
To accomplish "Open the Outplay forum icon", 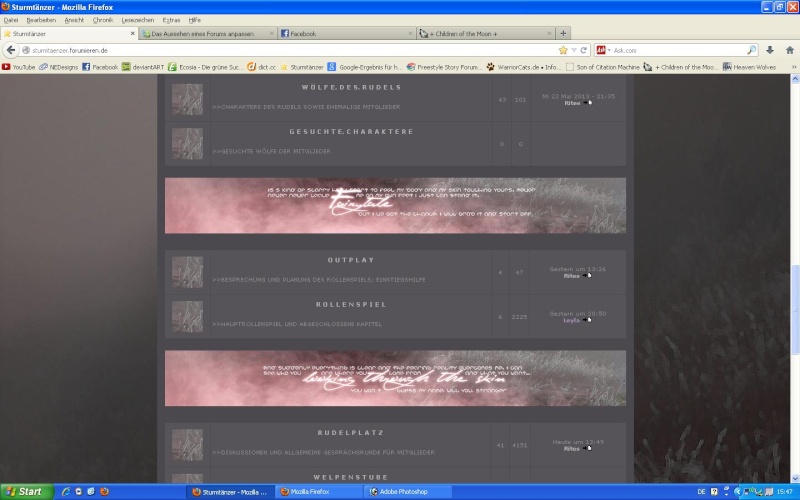I will [187, 272].
